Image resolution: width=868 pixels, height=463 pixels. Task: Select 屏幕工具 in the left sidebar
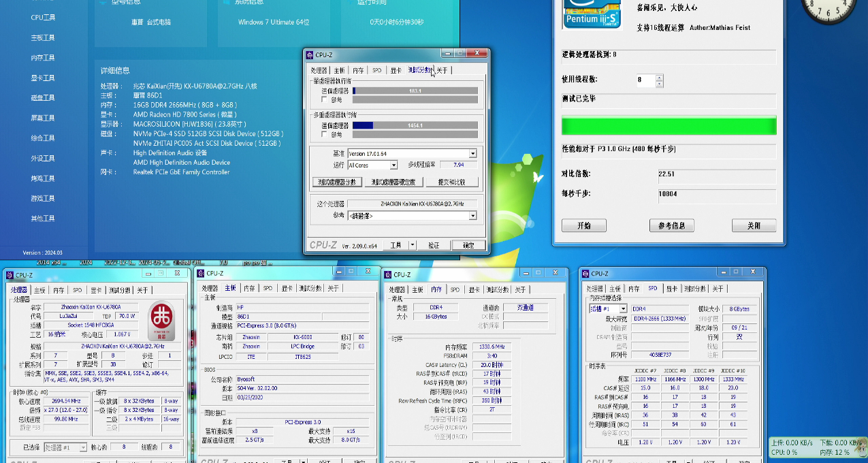point(43,118)
